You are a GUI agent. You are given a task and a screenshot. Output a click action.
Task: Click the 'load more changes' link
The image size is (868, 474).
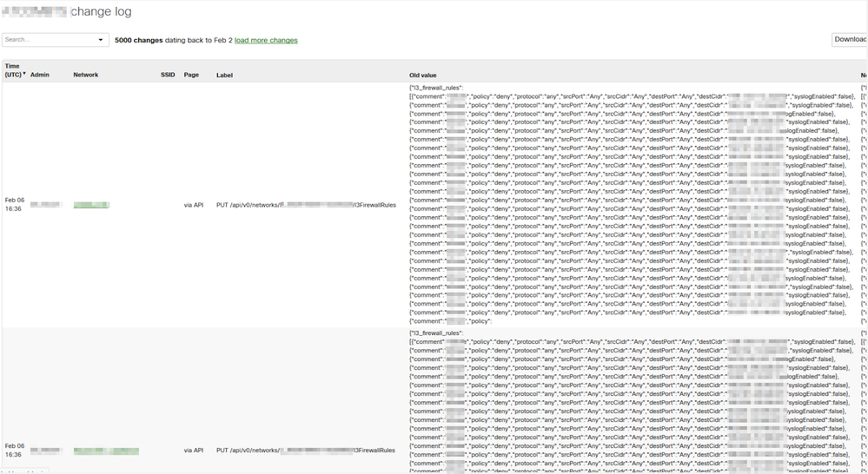[266, 40]
